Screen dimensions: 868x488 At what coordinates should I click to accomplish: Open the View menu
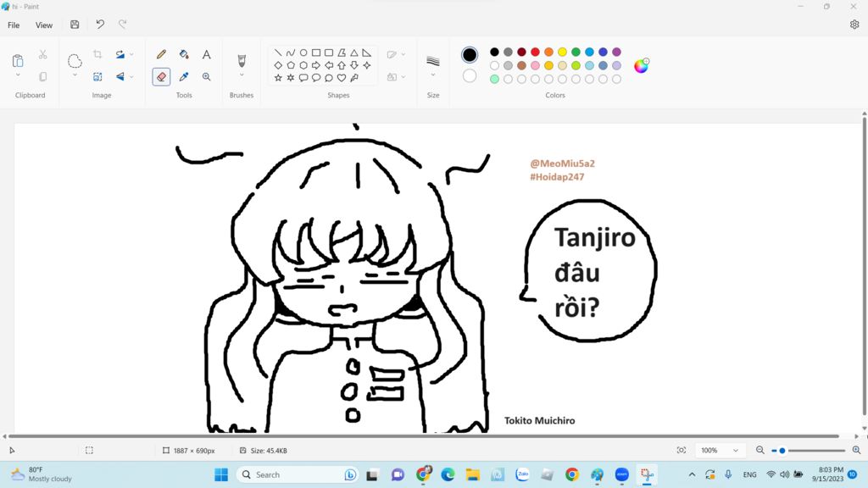[44, 25]
